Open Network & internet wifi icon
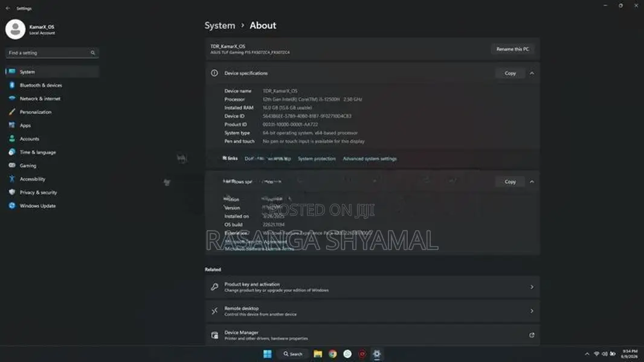The width and height of the screenshot is (644, 362). [x=12, y=98]
